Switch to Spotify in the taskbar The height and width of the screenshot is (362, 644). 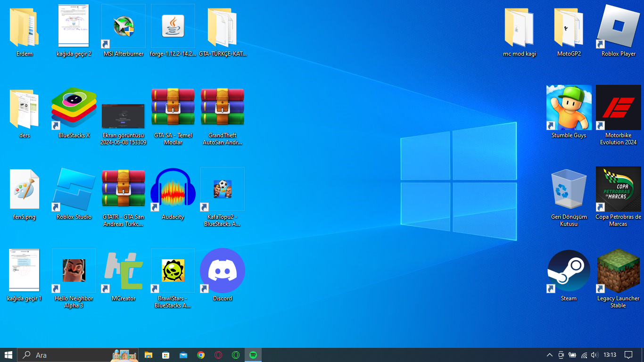(x=253, y=355)
